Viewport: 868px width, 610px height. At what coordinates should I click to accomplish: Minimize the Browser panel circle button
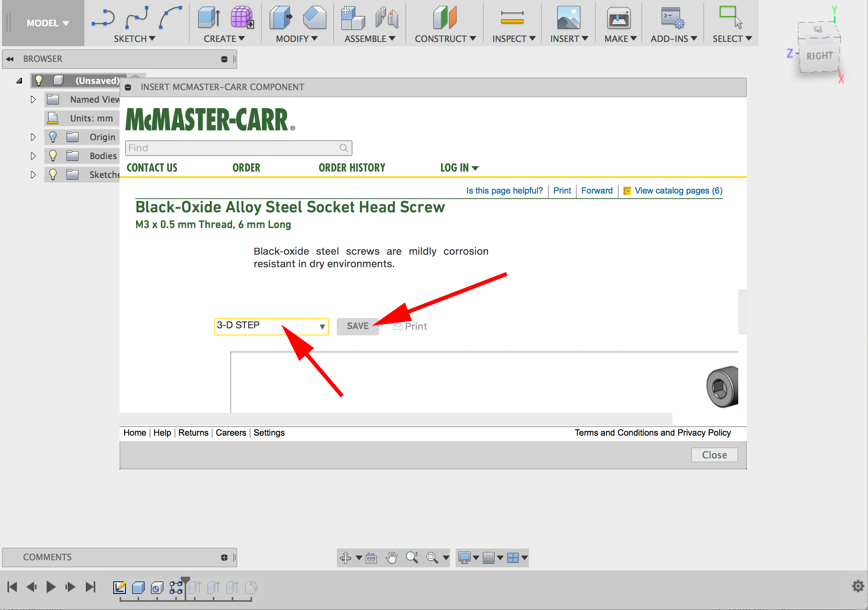(x=224, y=59)
